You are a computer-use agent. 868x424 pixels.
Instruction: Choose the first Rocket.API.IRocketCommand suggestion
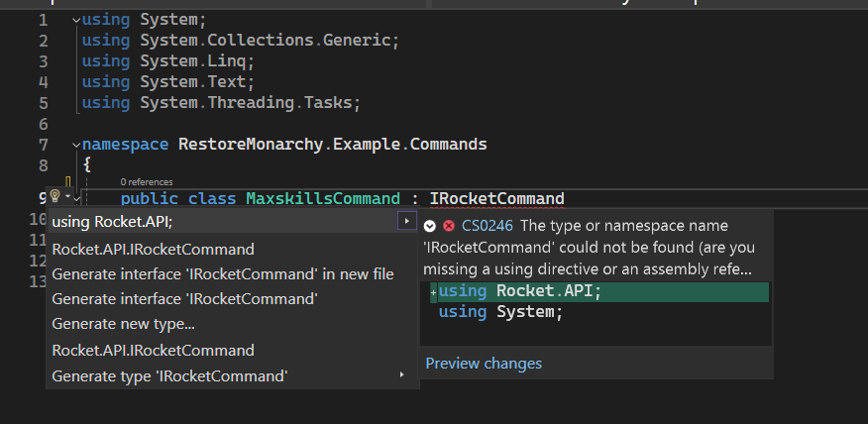pyautogui.click(x=153, y=249)
